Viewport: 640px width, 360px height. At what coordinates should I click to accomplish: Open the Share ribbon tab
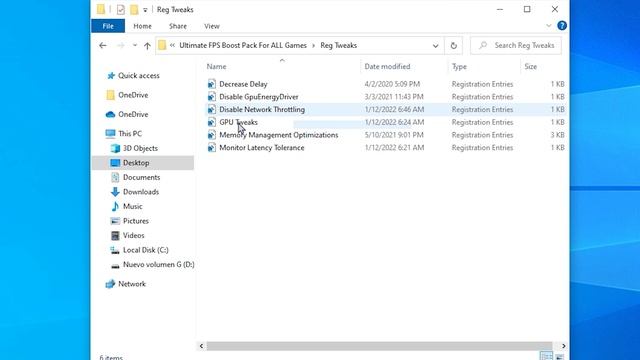(x=178, y=26)
